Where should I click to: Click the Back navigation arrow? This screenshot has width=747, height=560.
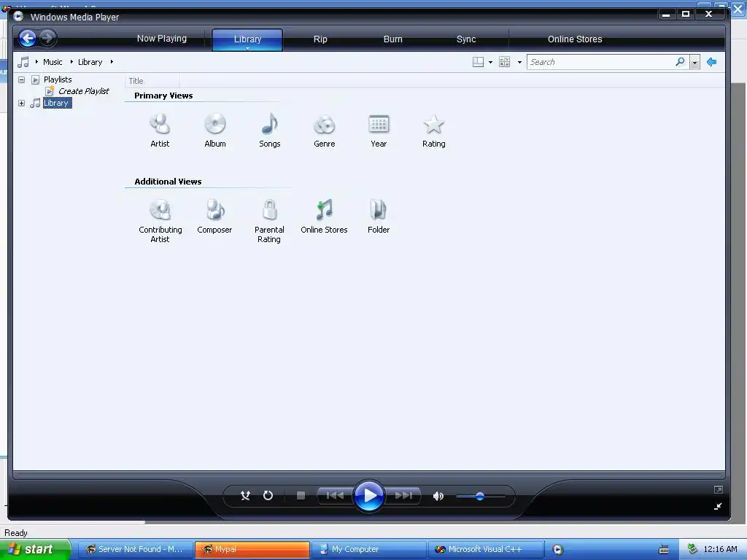click(x=28, y=38)
